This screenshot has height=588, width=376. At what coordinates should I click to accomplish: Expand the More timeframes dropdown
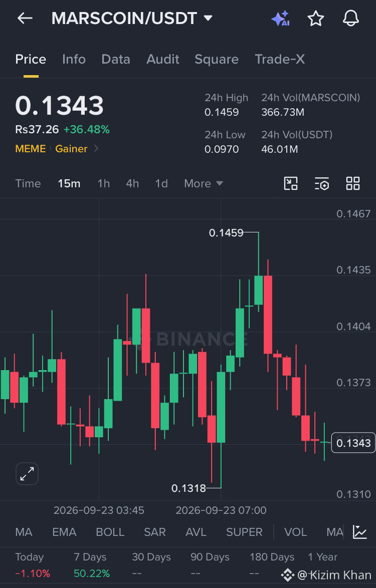[204, 183]
